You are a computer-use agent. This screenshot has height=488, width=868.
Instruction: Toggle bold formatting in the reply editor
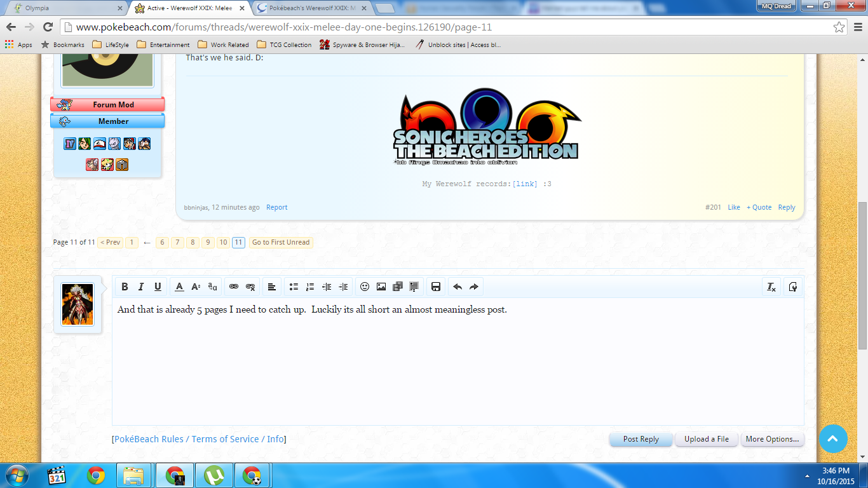pos(125,287)
